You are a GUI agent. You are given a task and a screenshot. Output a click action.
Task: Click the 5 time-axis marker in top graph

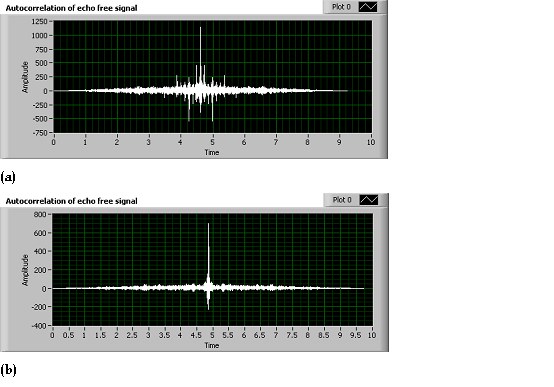(212, 142)
